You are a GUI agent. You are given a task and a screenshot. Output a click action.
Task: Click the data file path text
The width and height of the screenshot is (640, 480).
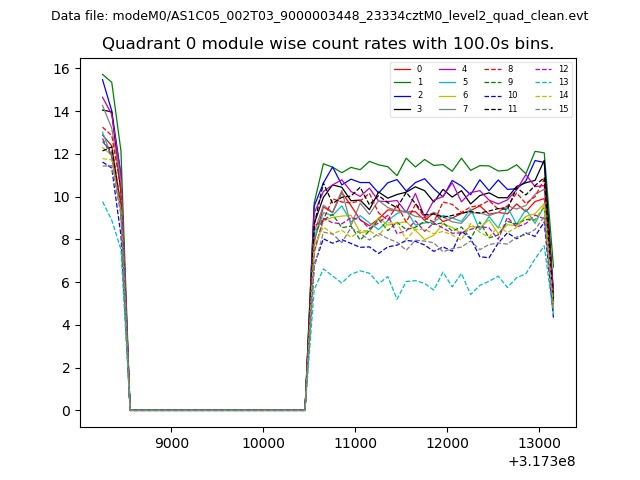(x=319, y=16)
